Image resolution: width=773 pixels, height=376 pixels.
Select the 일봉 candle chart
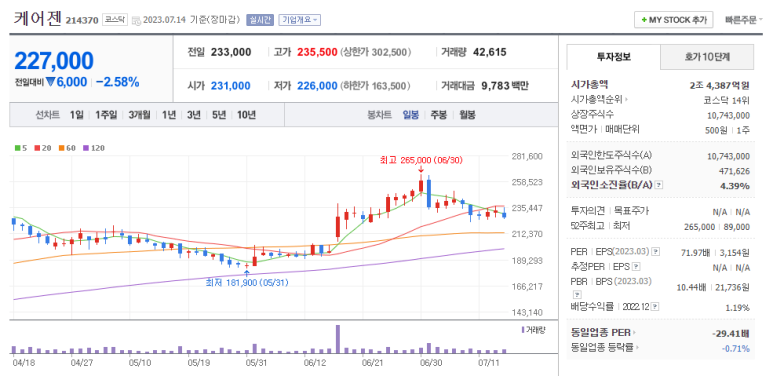click(411, 115)
